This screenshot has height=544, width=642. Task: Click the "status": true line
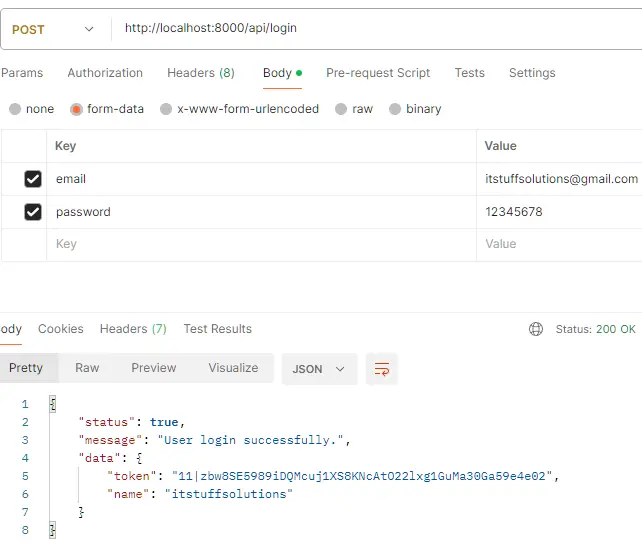(132, 422)
